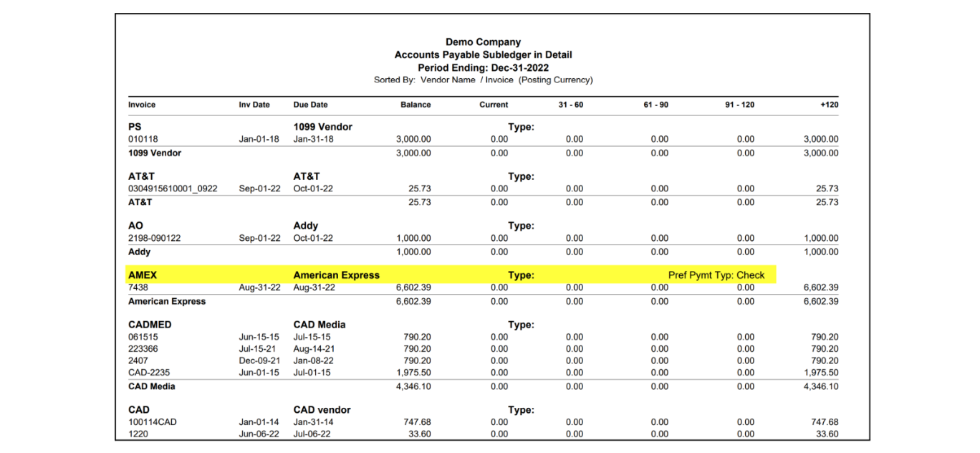The image size is (980, 453).
Task: Click the Balance column header
Action: pos(415,105)
